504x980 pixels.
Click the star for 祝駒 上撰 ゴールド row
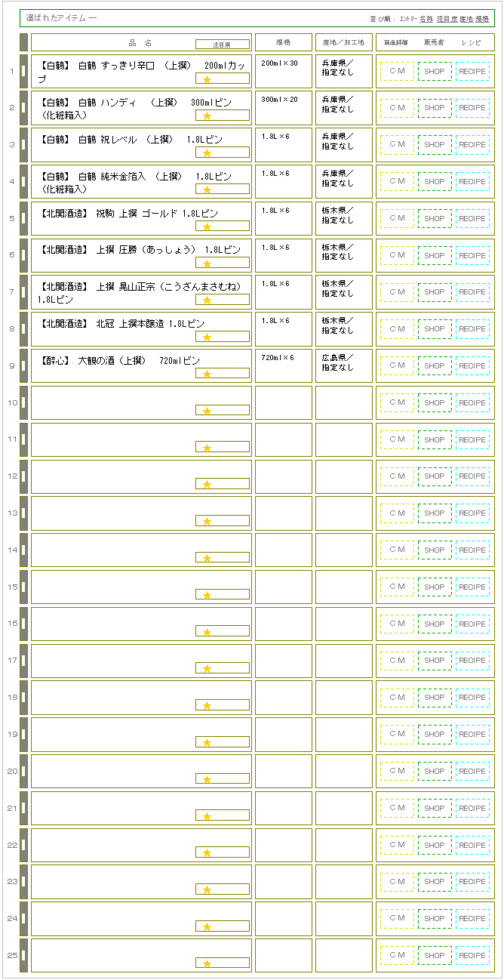click(x=207, y=227)
